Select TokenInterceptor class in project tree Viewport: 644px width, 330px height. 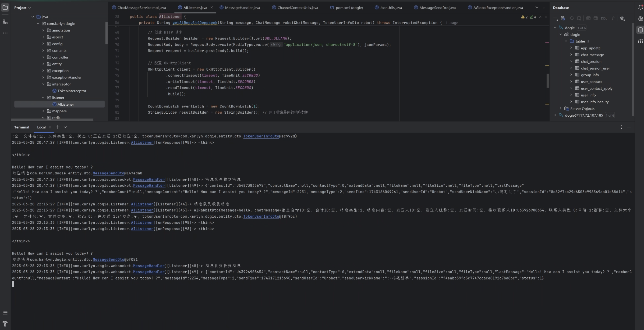(x=72, y=91)
